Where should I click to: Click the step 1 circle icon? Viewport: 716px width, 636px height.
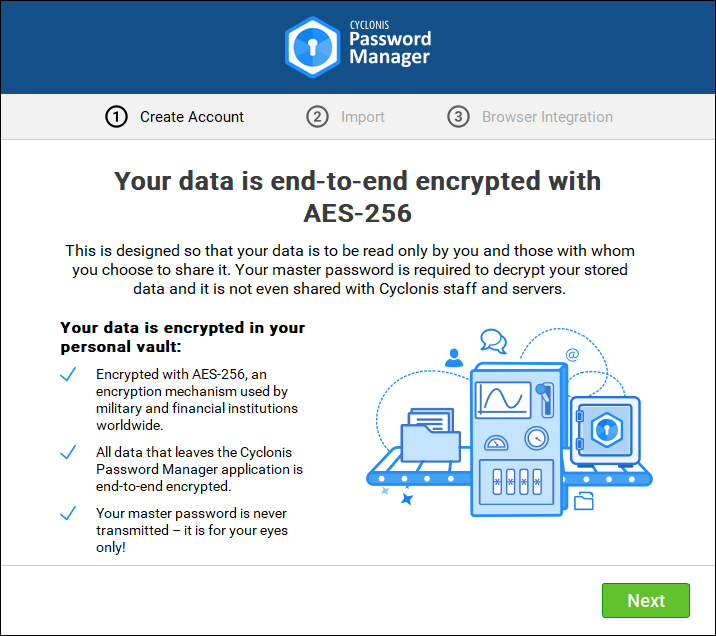[116, 117]
